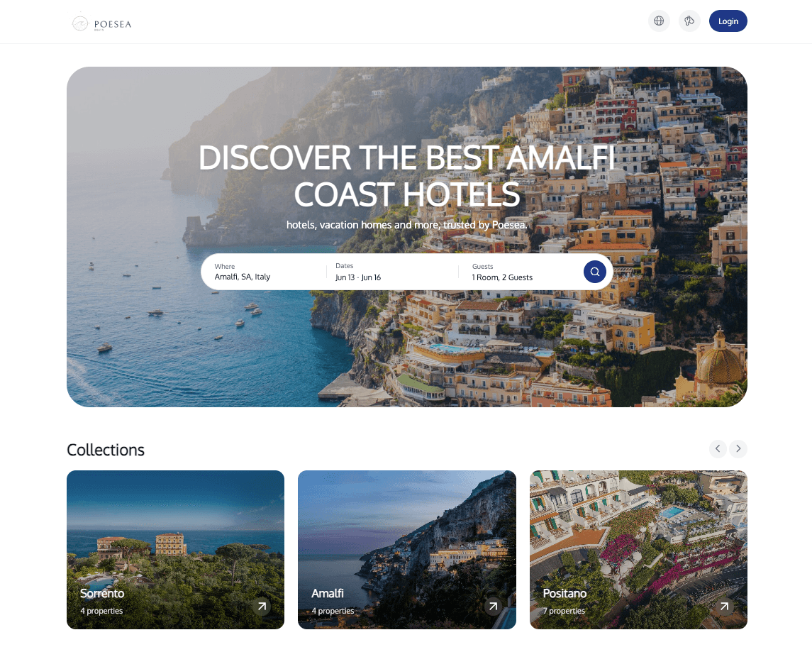Open the Dates picker Jun 13 - Jun 16
Screen dimensions: 812x647
[391, 272]
